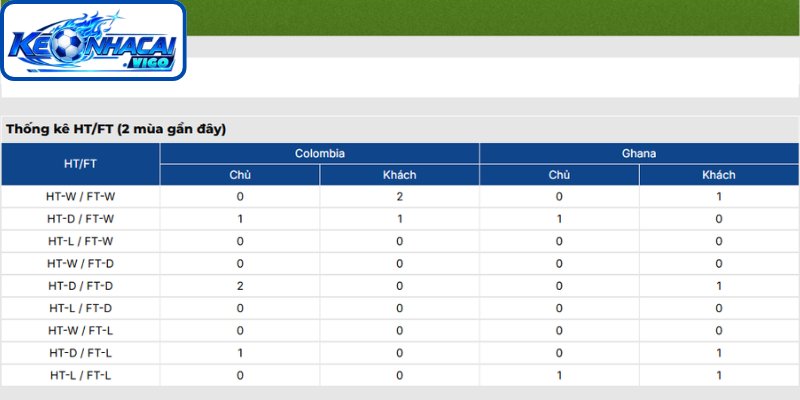Click the Chủ subheader under Colombia
Screen dimensions: 800x400
240,175
